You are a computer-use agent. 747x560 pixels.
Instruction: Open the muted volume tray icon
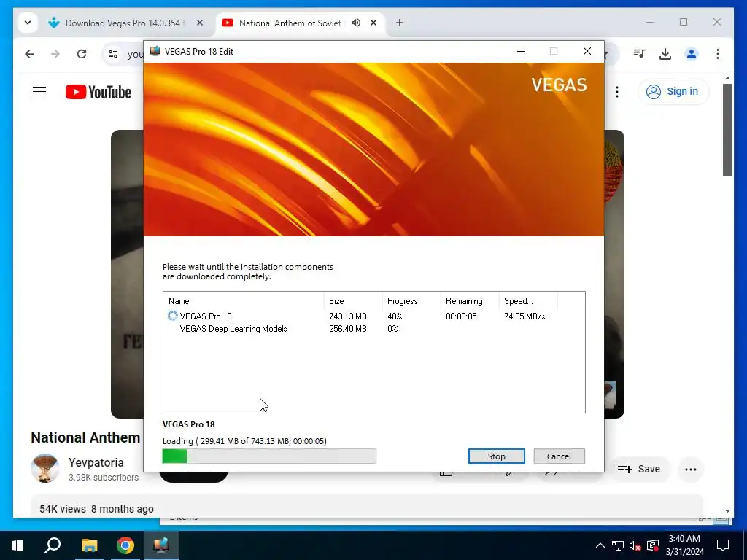coord(635,545)
